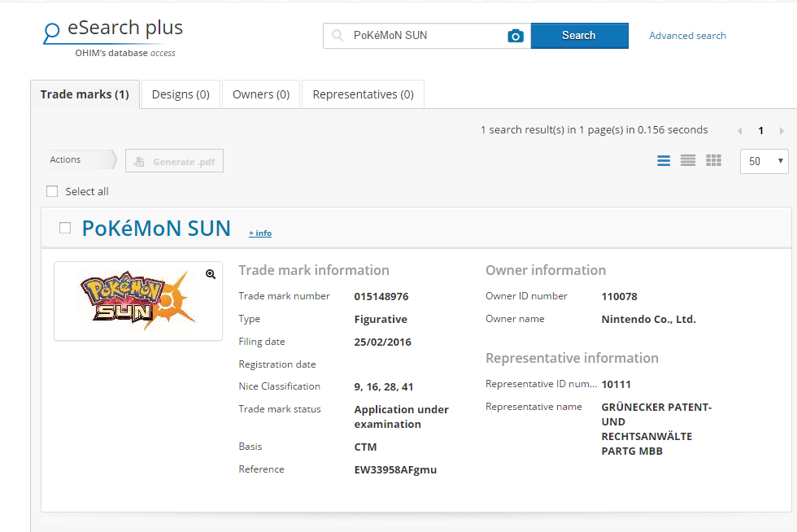Open Advanced search
The image size is (797, 532).
click(x=687, y=36)
